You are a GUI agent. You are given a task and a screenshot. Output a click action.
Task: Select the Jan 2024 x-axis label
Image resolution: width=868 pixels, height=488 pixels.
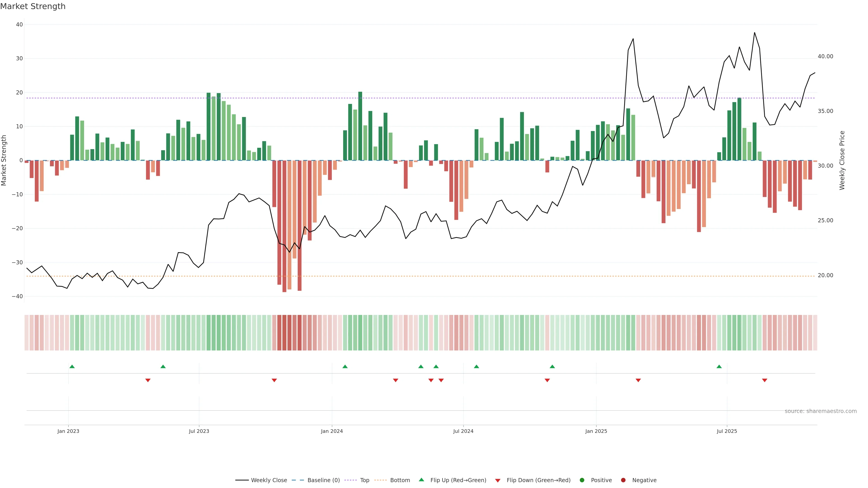(x=332, y=431)
